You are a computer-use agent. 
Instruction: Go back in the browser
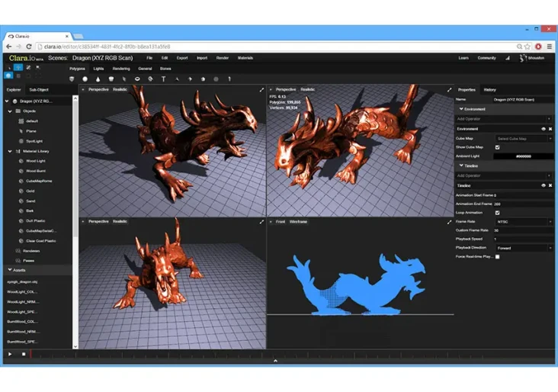[9, 47]
